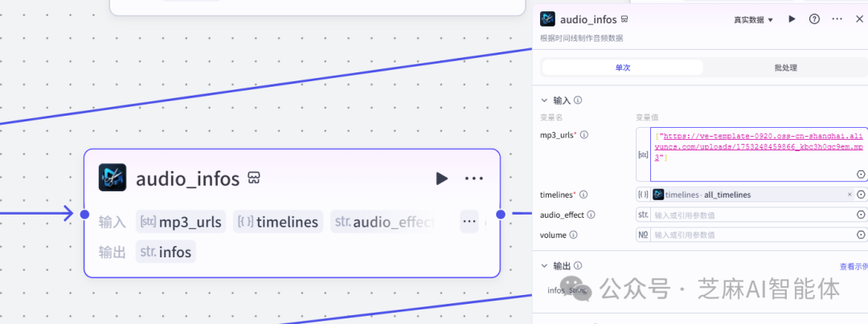This screenshot has width=868, height=324.
Task: Click the mp3_urls input chip on node
Action: click(181, 222)
